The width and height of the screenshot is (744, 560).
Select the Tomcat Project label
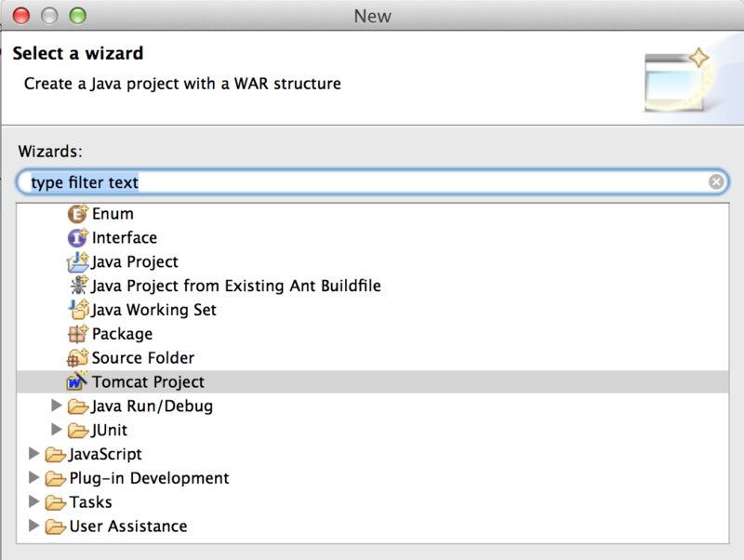[148, 382]
